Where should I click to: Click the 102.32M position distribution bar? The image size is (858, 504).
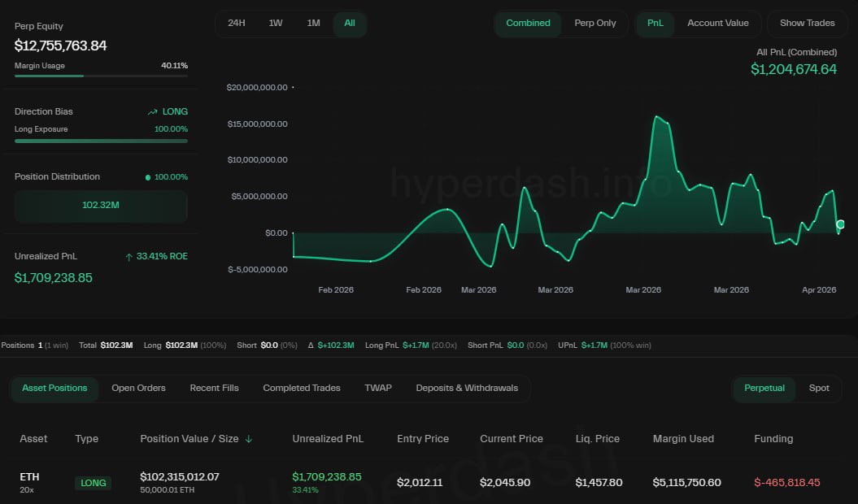tap(101, 206)
